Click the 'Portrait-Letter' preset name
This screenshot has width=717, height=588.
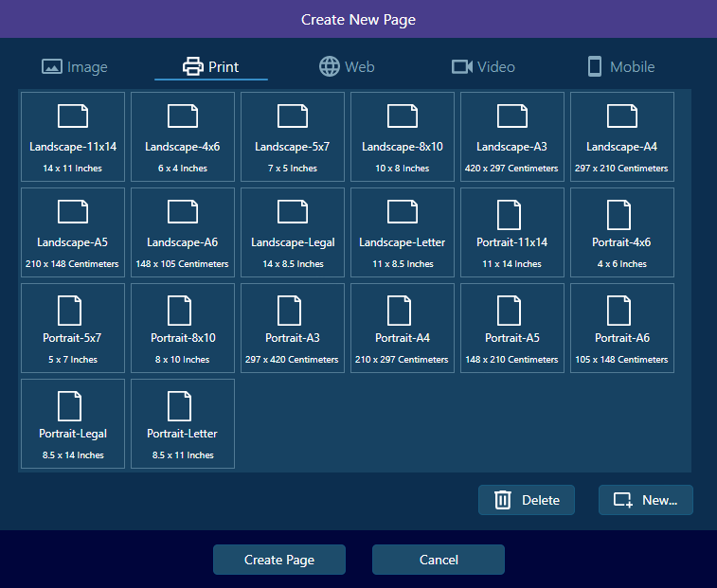click(x=182, y=434)
